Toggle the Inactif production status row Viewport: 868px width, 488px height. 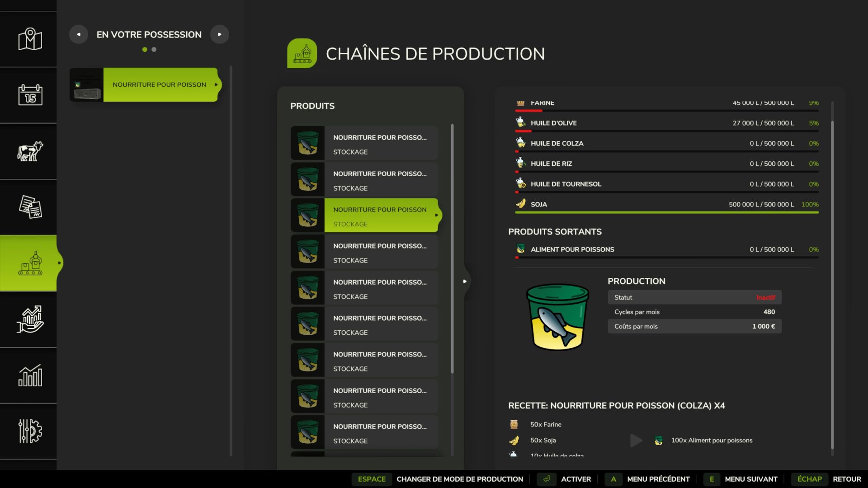click(x=694, y=297)
